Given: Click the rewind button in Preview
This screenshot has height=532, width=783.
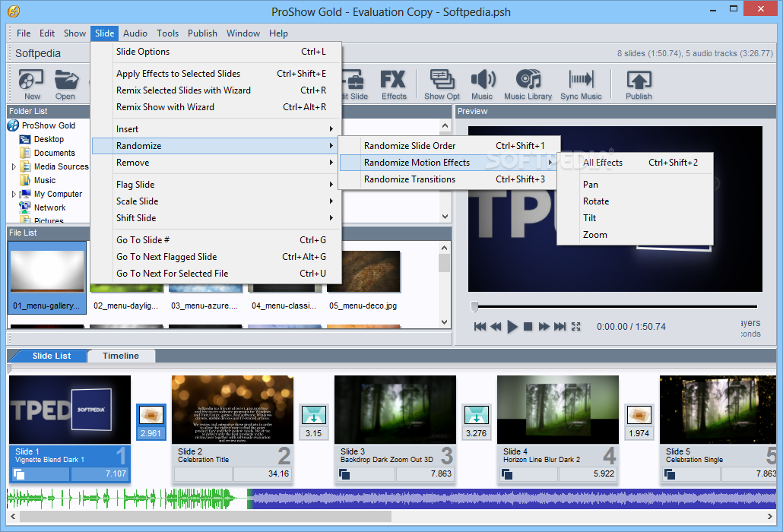Looking at the screenshot, I should tap(496, 326).
